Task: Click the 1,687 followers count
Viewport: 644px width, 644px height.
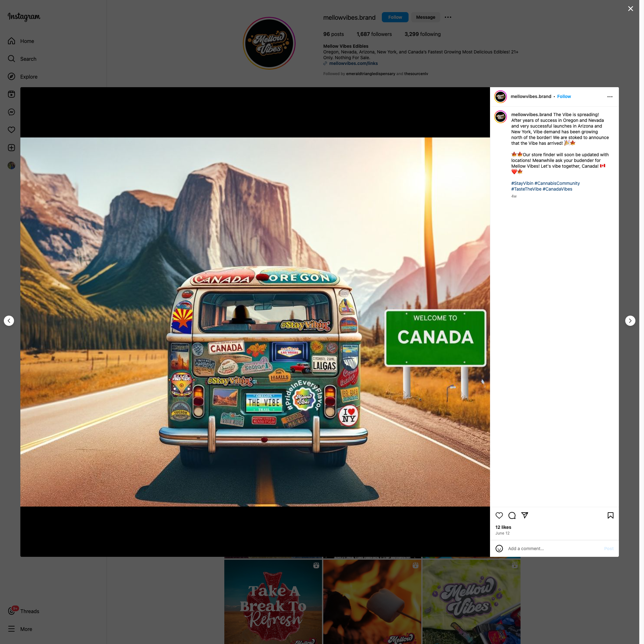Action: 374,34
